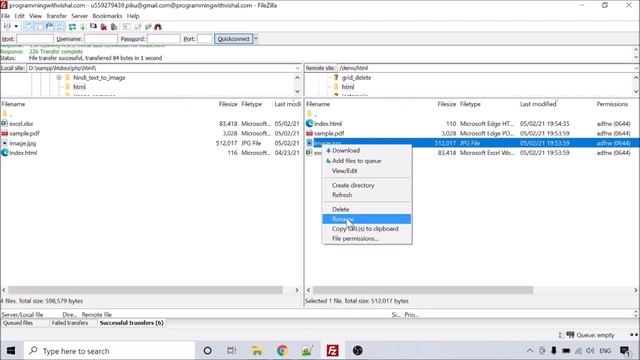Open Site Manager dropdown arrow
The image size is (640, 360).
(16, 27)
